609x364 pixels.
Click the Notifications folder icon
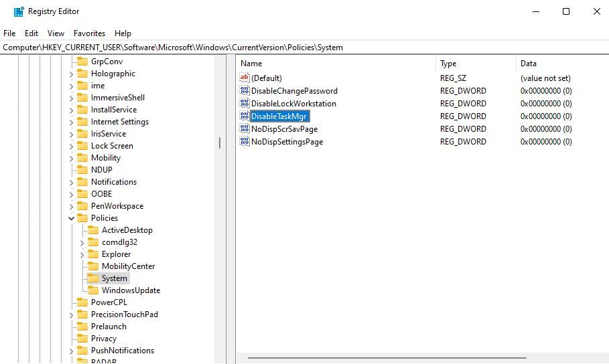pyautogui.click(x=82, y=181)
